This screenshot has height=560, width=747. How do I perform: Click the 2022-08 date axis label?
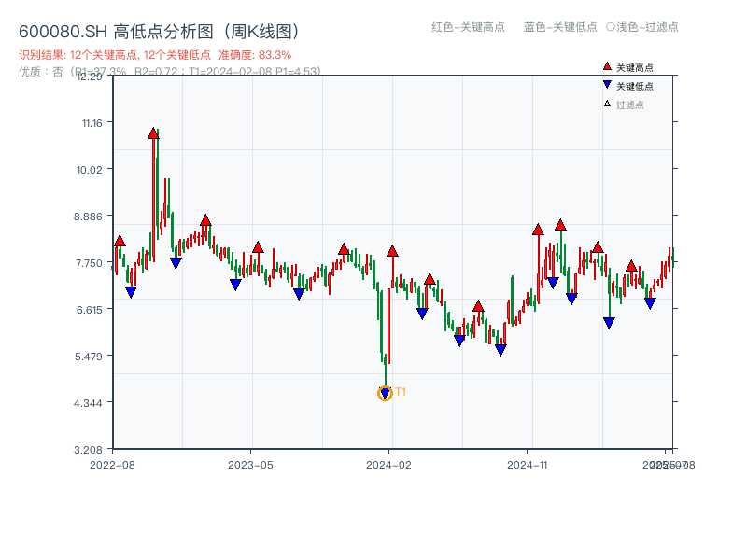[112, 465]
